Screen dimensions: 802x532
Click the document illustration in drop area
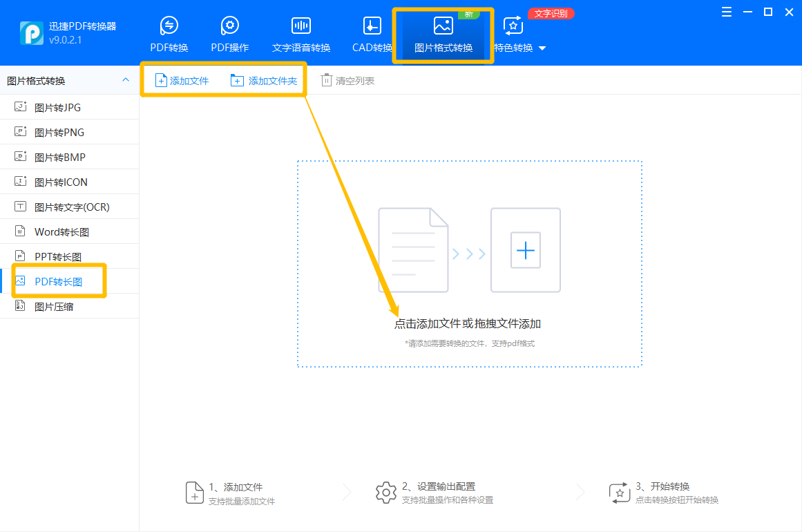pyautogui.click(x=413, y=250)
